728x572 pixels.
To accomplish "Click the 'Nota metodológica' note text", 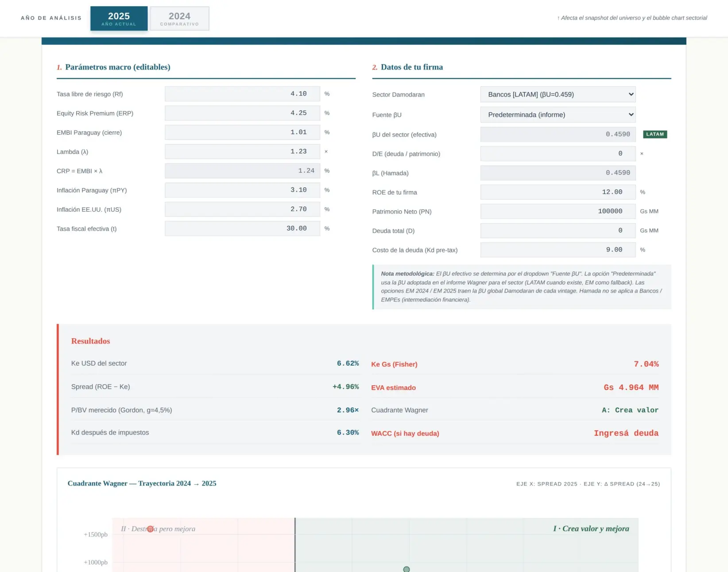I will coord(522,287).
